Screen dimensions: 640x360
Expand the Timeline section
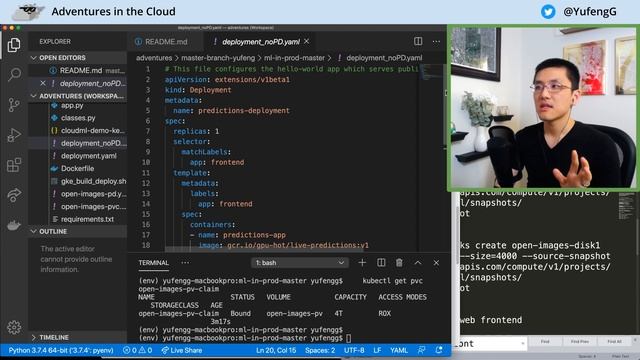coord(78,337)
